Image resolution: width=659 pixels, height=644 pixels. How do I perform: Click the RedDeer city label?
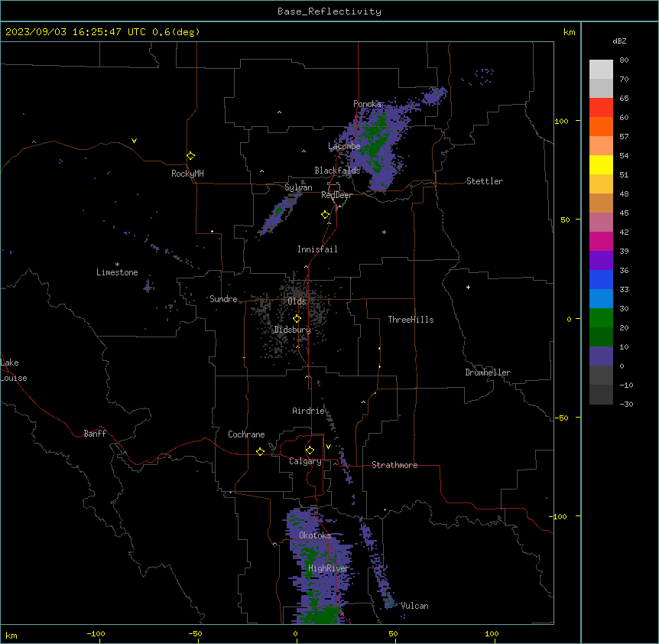coord(336,195)
